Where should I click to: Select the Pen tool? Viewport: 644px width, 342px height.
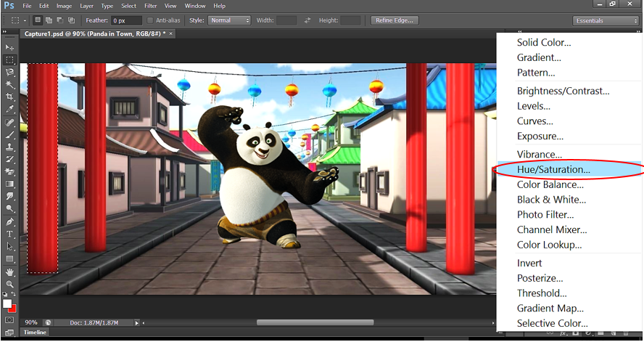click(x=10, y=222)
